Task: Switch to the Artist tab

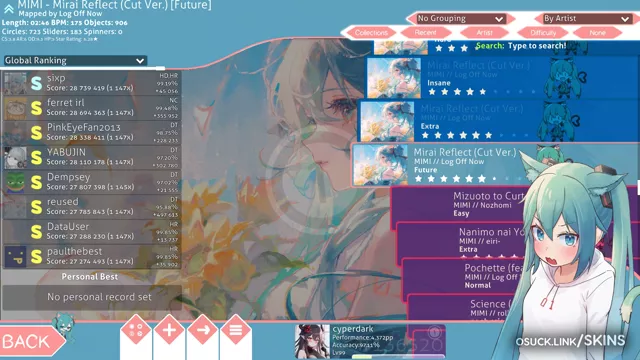Action: [x=484, y=33]
